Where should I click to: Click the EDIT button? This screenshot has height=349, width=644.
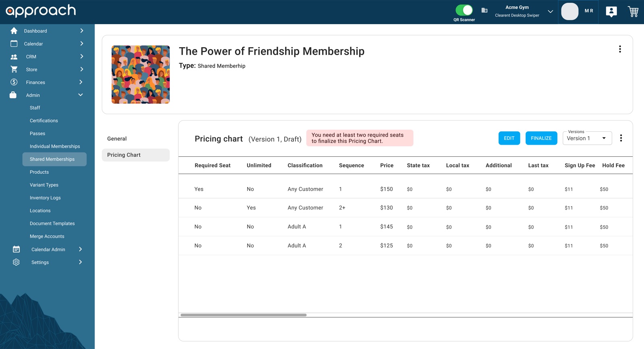point(509,138)
